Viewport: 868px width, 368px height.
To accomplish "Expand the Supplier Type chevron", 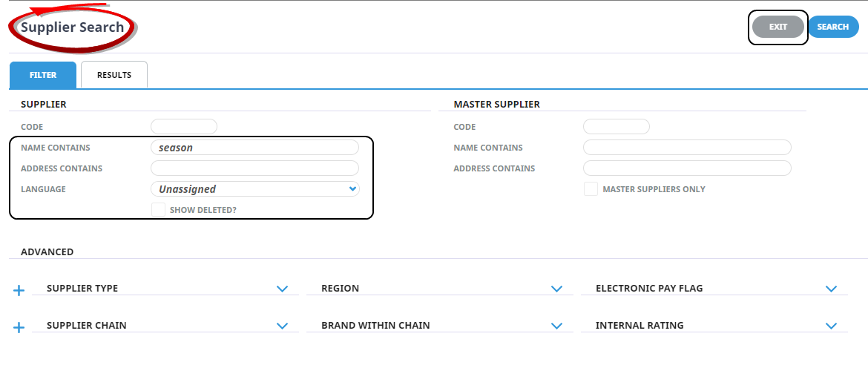I will click(x=282, y=289).
